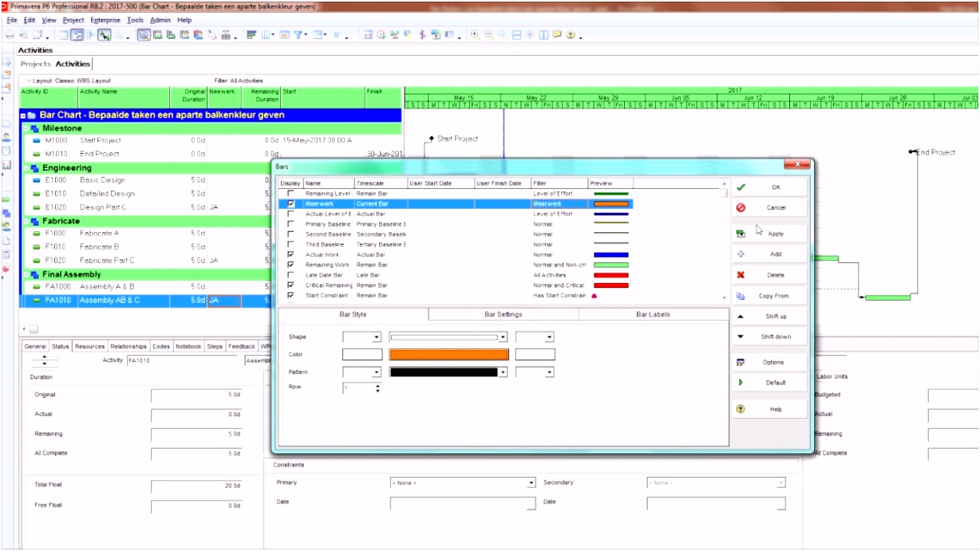Click the green checkmark icon beside OK

(x=741, y=187)
